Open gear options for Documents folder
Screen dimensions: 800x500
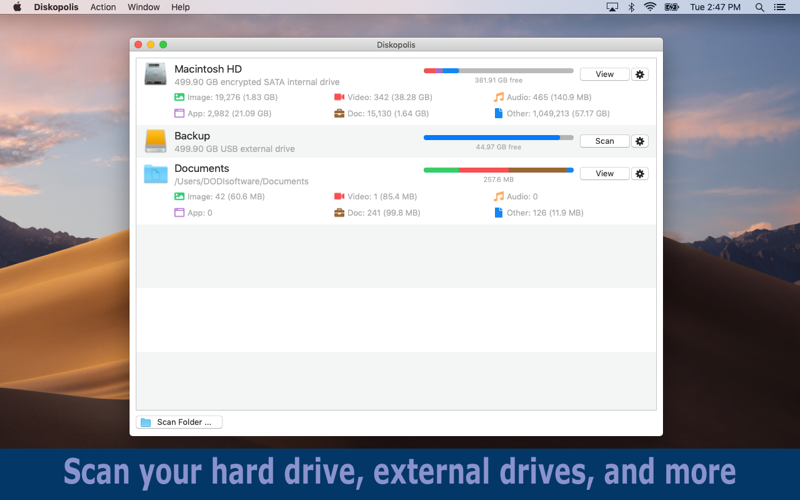(640, 174)
